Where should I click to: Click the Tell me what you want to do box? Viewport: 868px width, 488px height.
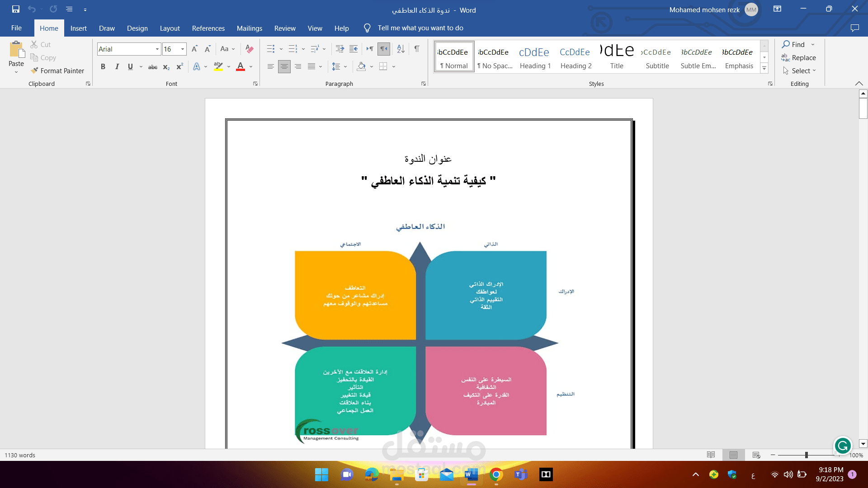420,28
